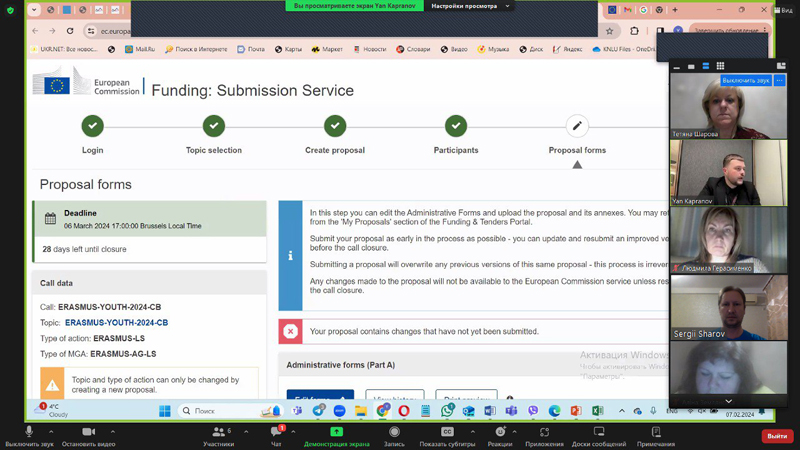Open Opera from the shared taskbar
The image size is (800, 450).
[x=404, y=411]
